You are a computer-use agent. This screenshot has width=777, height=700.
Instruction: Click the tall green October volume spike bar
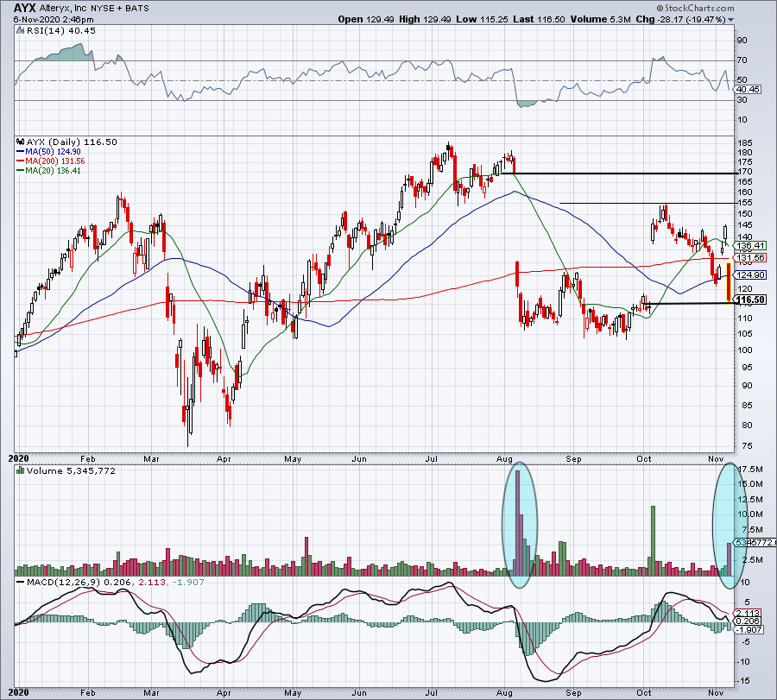pyautogui.click(x=654, y=540)
